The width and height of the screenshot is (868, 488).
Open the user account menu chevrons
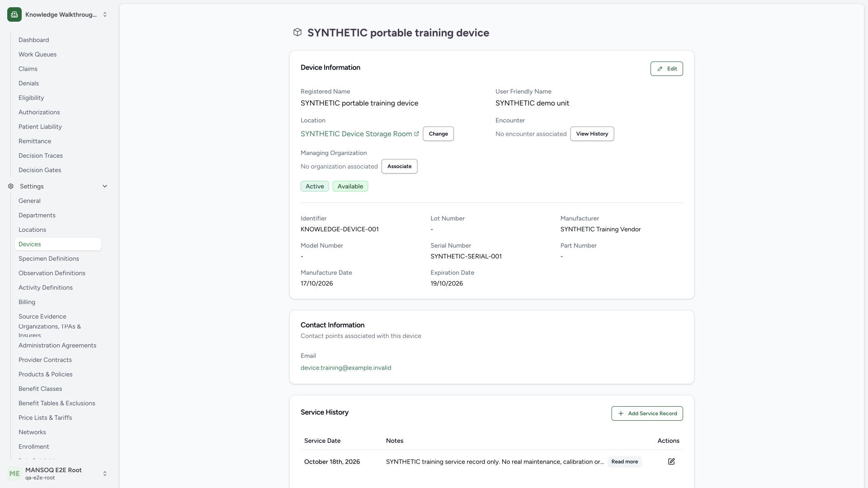[105, 474]
